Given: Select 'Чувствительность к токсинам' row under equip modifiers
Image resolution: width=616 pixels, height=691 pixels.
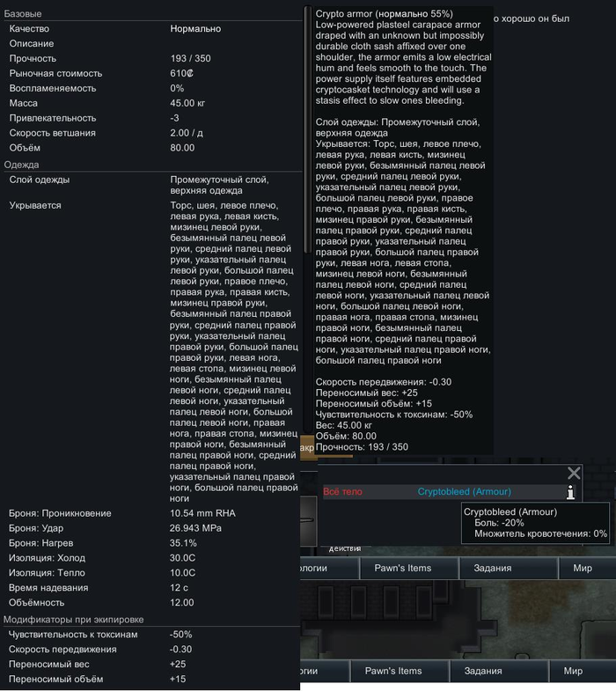Looking at the screenshot, I should click(x=152, y=634).
